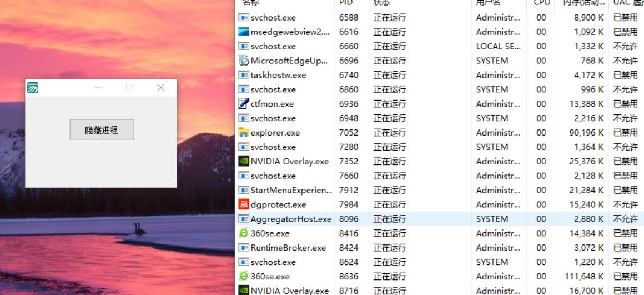Click the NVIDIA Overlay icon for PID 8716
The image size is (644, 295).
[244, 291]
